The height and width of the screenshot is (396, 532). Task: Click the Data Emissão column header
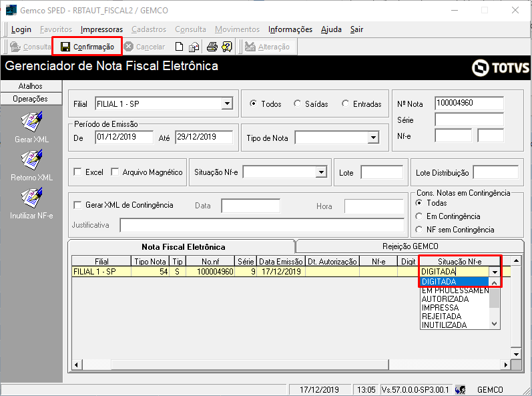click(x=280, y=261)
